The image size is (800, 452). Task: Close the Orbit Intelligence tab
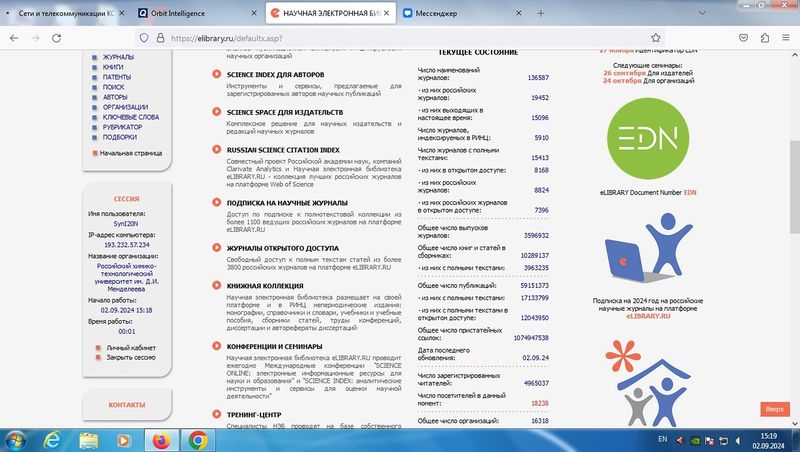pyautogui.click(x=254, y=13)
